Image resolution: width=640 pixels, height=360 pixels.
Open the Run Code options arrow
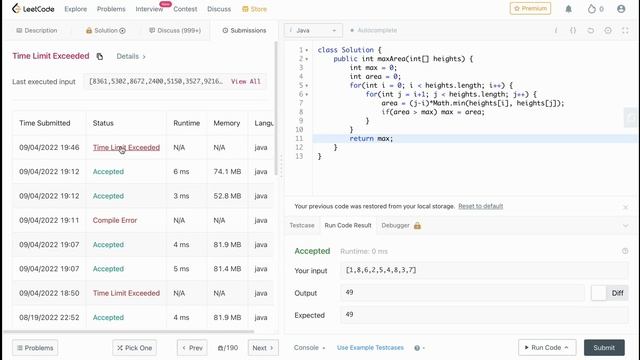567,347
